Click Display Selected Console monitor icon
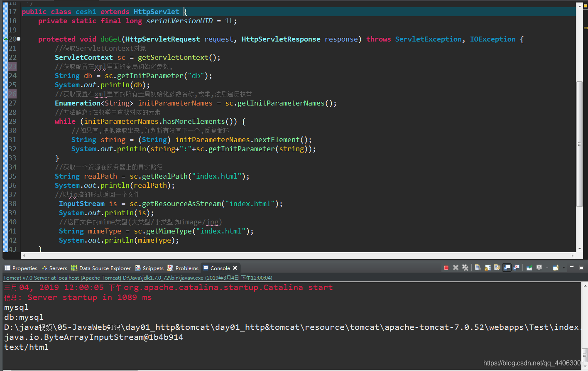588x371 pixels. [x=539, y=268]
